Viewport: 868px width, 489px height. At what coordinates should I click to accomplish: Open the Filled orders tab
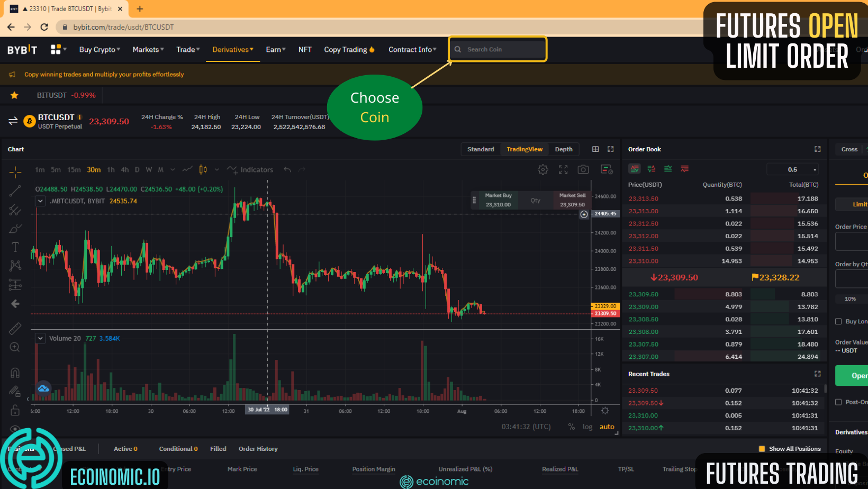pos(218,449)
